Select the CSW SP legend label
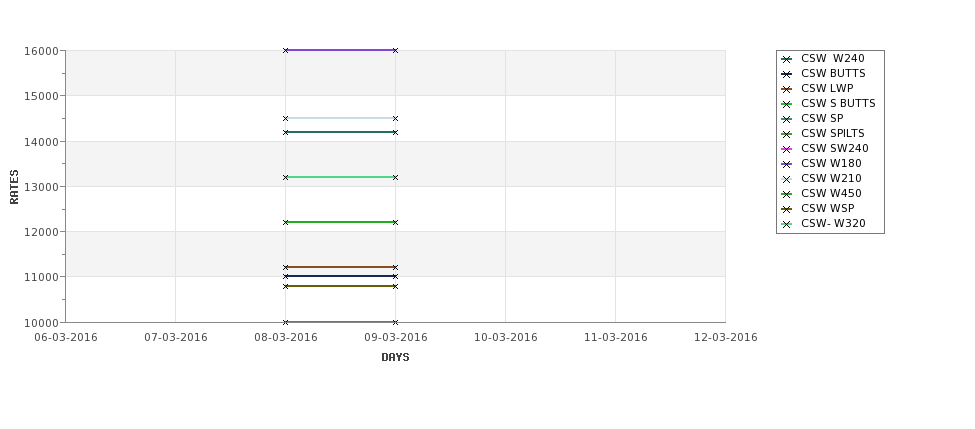Screen dimensions: 975x429 (x=822, y=118)
